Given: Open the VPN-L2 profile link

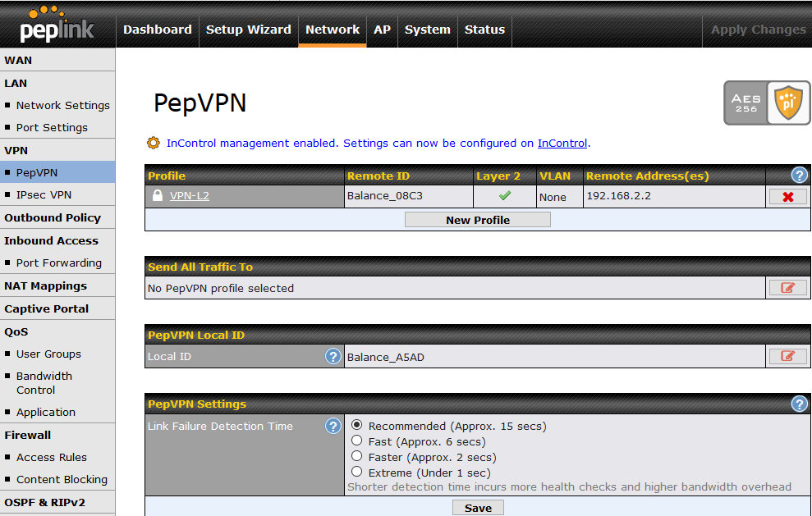Looking at the screenshot, I should [x=190, y=195].
